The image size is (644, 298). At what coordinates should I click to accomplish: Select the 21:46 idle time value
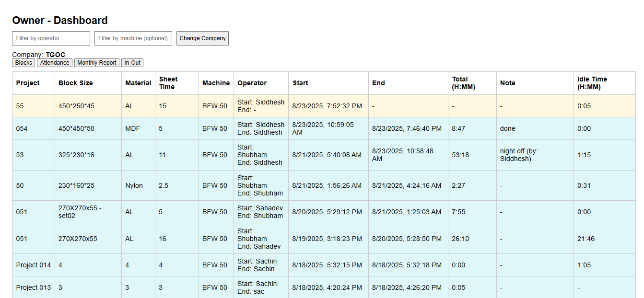tap(586, 239)
